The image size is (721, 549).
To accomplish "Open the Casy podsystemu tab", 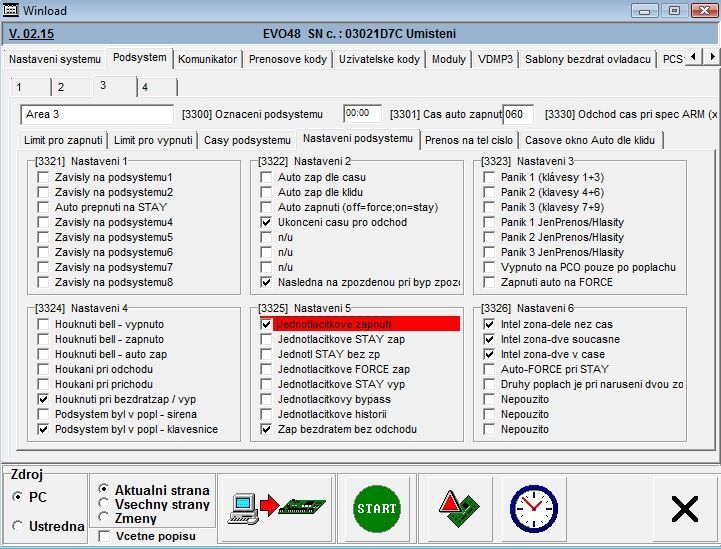I will tap(247, 140).
